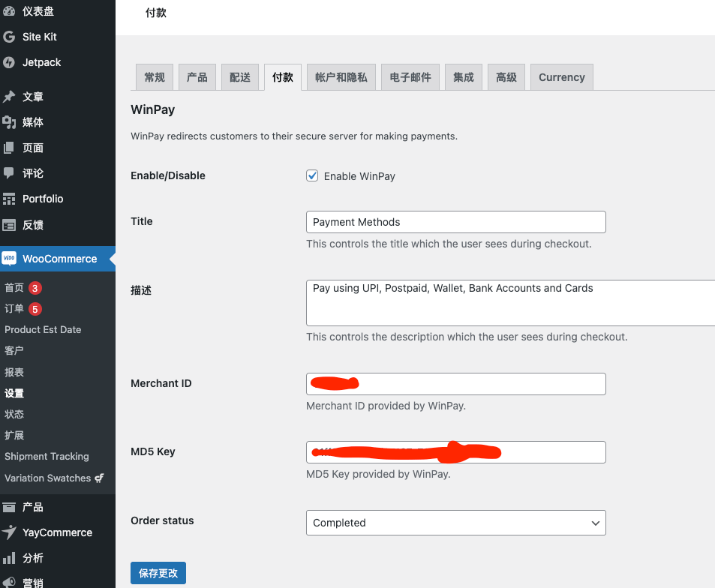The image size is (715, 588).
Task: Open the 集成 tab
Action: click(x=464, y=77)
